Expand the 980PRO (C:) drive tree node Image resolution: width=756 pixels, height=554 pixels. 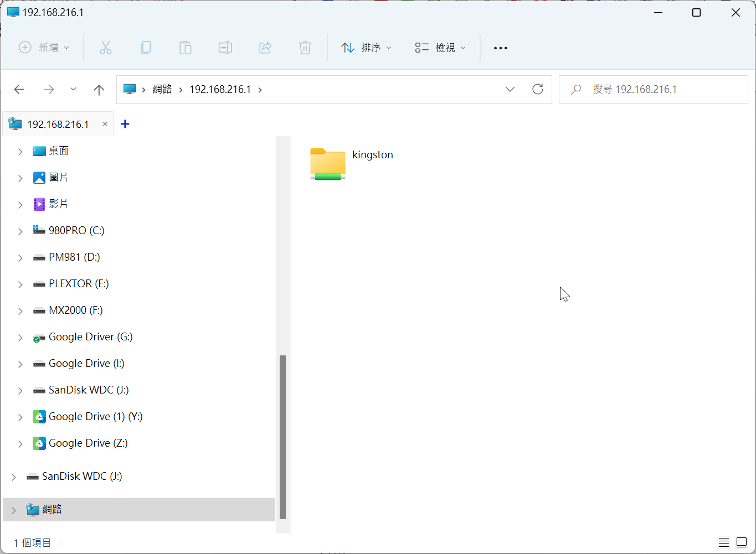[x=20, y=231]
